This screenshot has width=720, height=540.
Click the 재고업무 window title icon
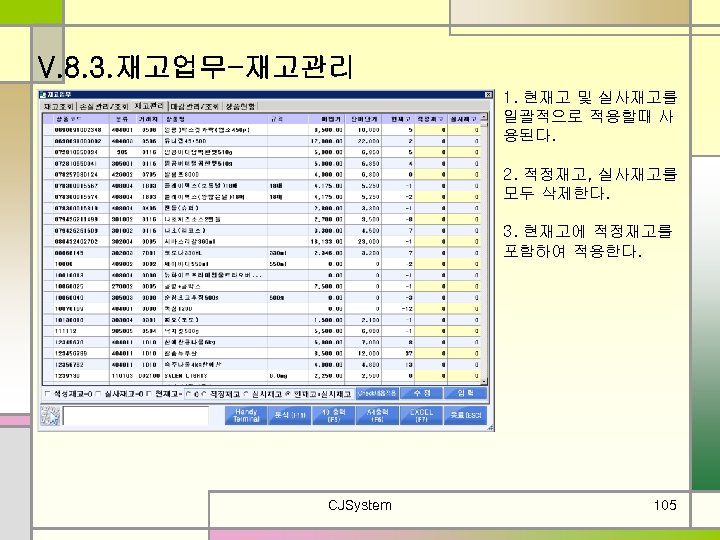click(43, 95)
